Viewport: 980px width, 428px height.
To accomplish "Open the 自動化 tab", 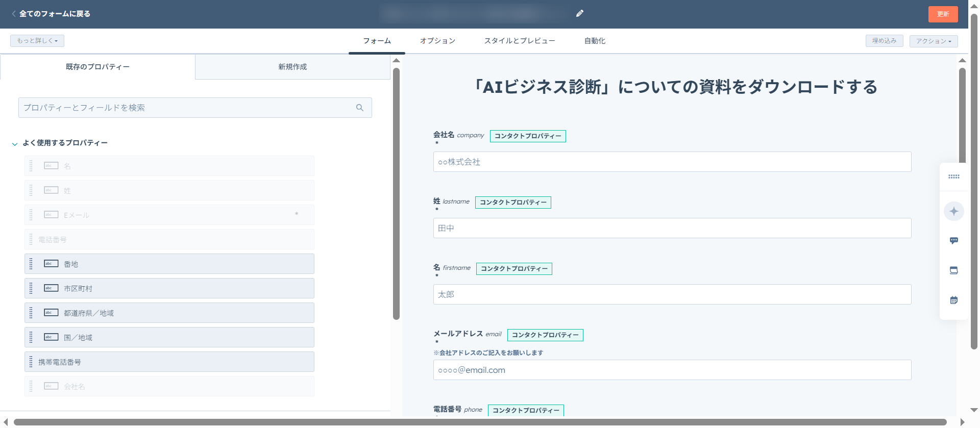I will [x=595, y=41].
